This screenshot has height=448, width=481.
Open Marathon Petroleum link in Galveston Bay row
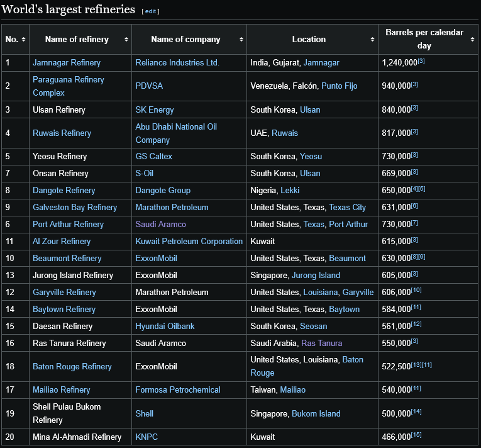pyautogui.click(x=172, y=207)
